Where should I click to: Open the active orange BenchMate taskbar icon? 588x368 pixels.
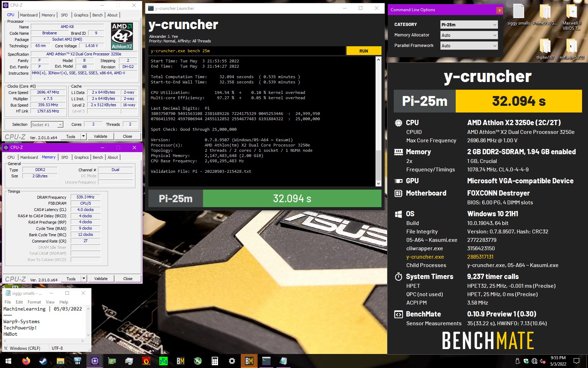(x=249, y=361)
